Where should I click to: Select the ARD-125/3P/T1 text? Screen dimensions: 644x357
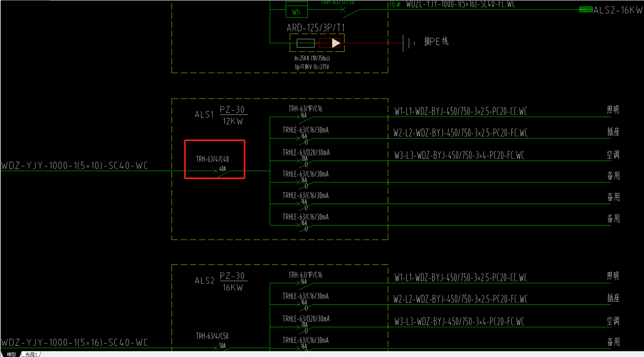(x=316, y=28)
